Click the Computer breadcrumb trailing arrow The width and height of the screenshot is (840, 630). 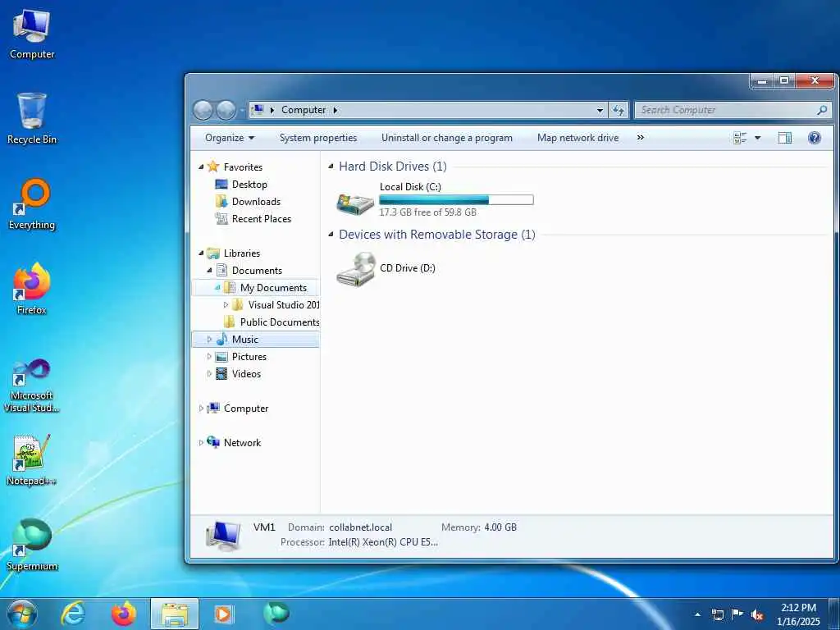(336, 110)
